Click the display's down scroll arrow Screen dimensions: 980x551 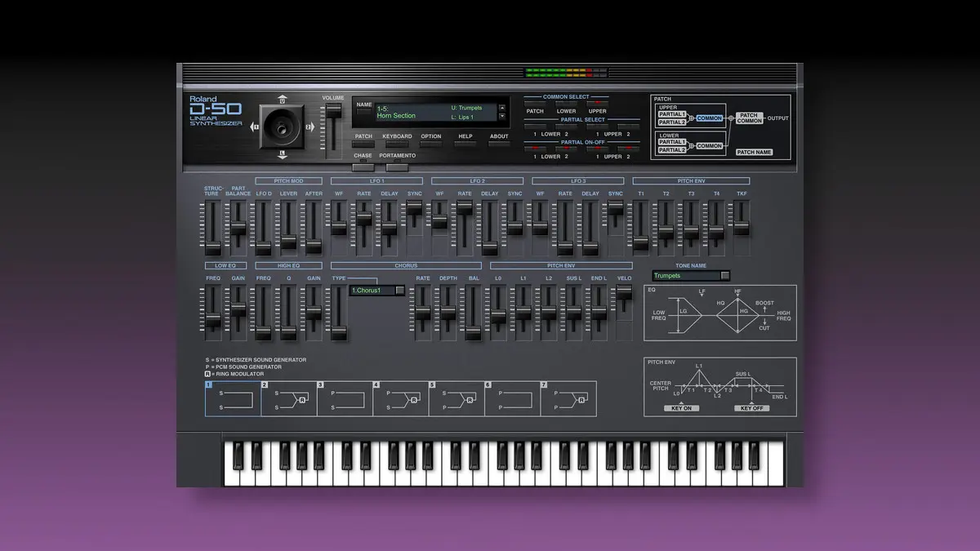[x=501, y=117]
